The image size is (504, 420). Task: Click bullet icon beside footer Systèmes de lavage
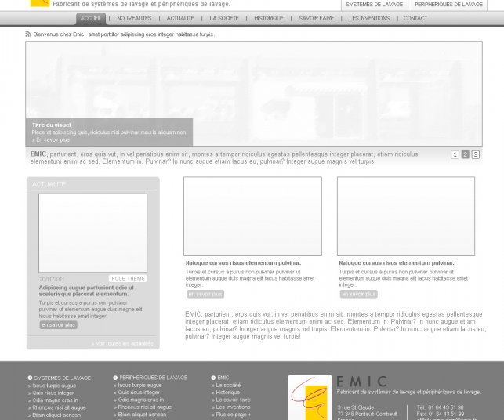30,378
